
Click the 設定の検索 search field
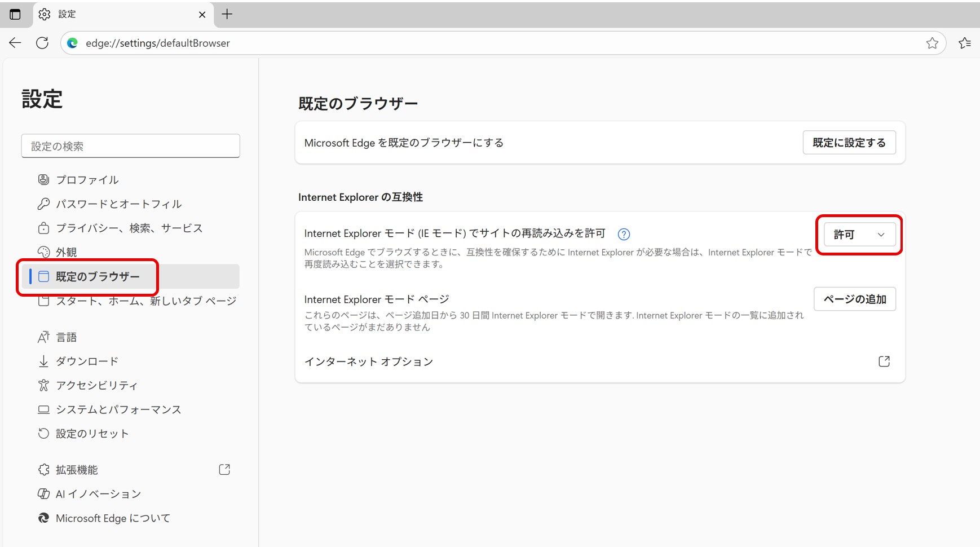coord(130,146)
